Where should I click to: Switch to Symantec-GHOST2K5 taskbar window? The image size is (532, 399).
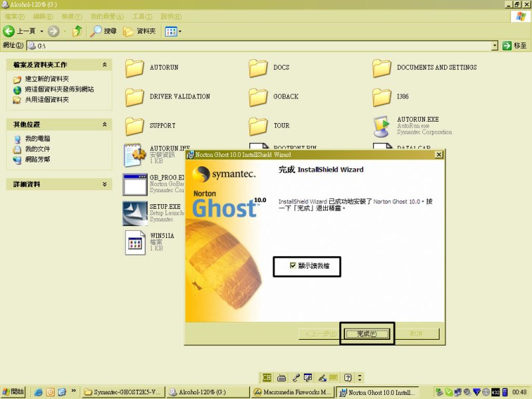coord(123,392)
